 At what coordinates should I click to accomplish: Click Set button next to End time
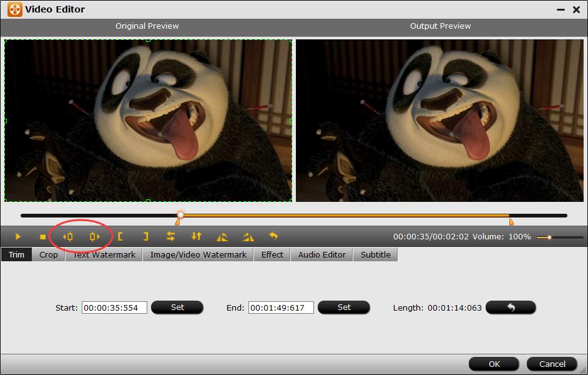(x=344, y=307)
